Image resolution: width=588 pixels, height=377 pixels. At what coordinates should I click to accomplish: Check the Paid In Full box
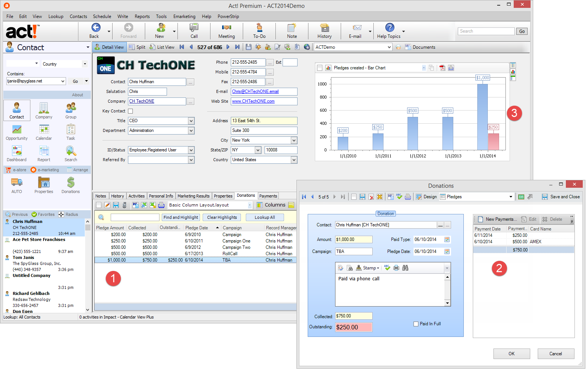coord(416,324)
